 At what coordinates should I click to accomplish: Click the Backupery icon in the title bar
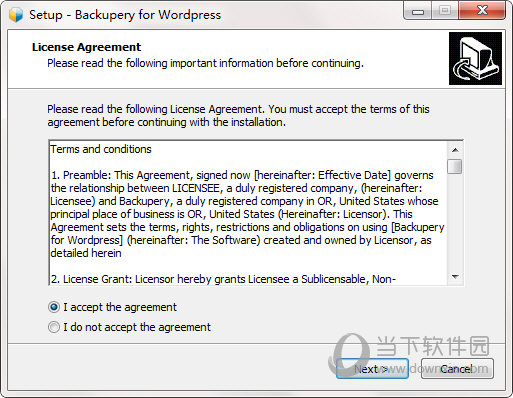pyautogui.click(x=16, y=15)
